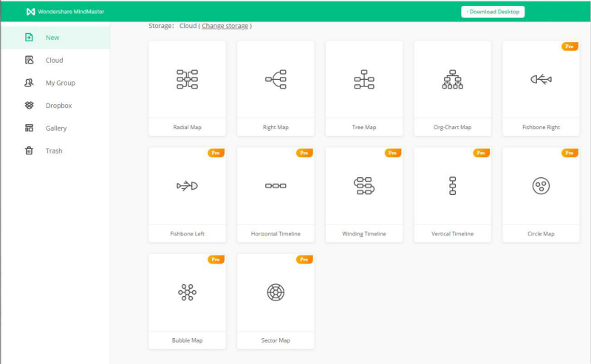Pick the Circle Map template icon
Image resolution: width=591 pixels, height=364 pixels.
pyautogui.click(x=541, y=186)
